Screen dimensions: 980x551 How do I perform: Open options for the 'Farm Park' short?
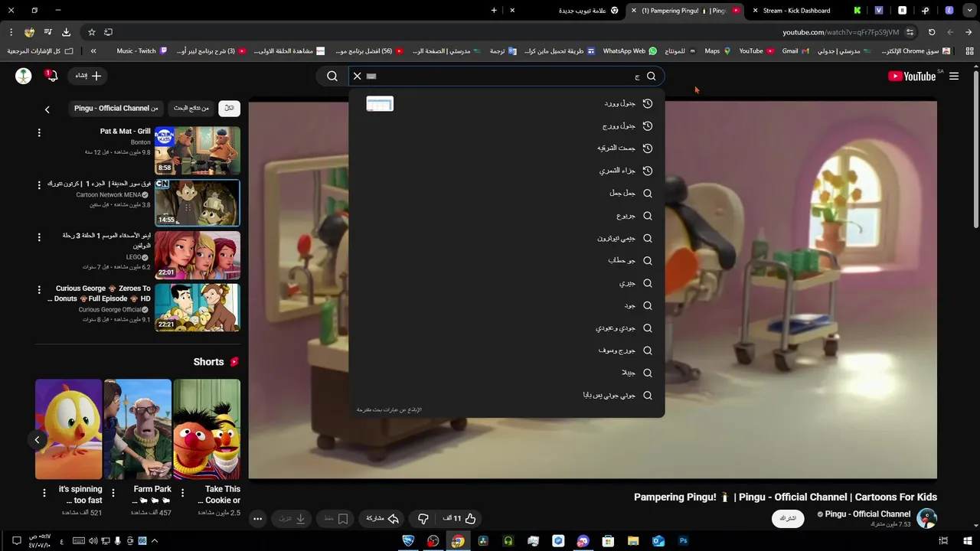[113, 493]
